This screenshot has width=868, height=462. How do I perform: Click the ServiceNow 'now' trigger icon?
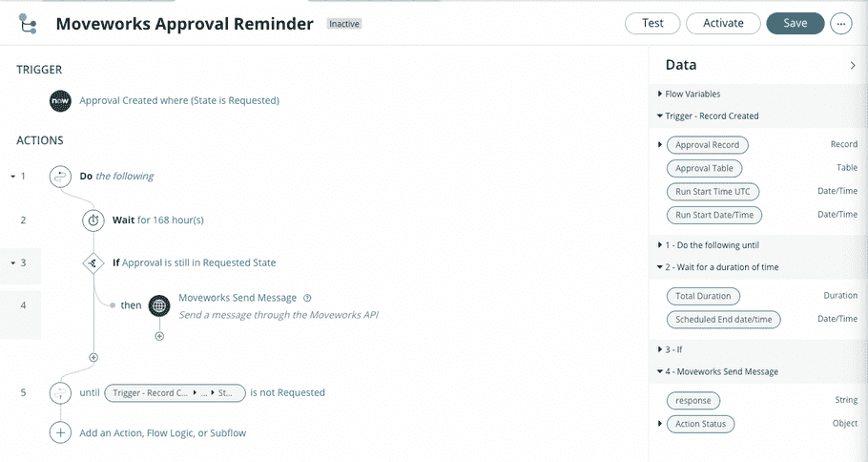[60, 101]
